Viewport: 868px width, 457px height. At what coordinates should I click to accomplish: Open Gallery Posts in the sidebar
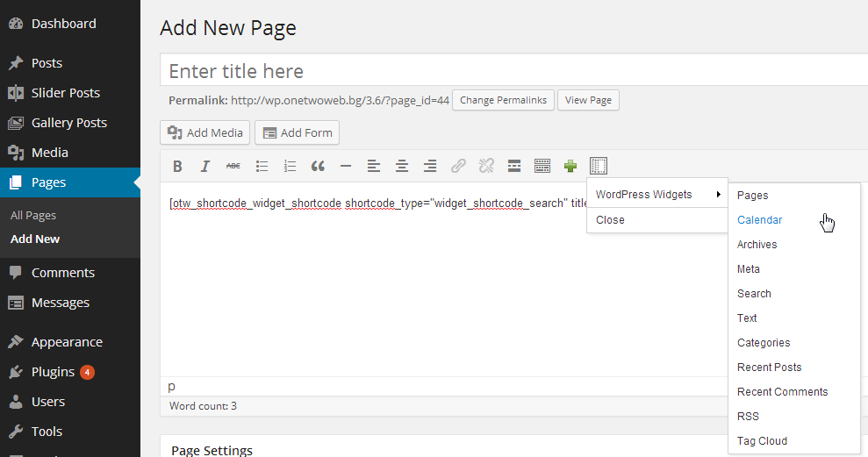(69, 123)
